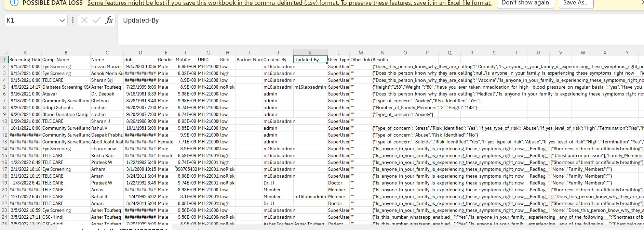Viewport: 644px width, 230px height.
Task: Click the m16labsadmin Updated-By cell in row 21
Action: 310,196
